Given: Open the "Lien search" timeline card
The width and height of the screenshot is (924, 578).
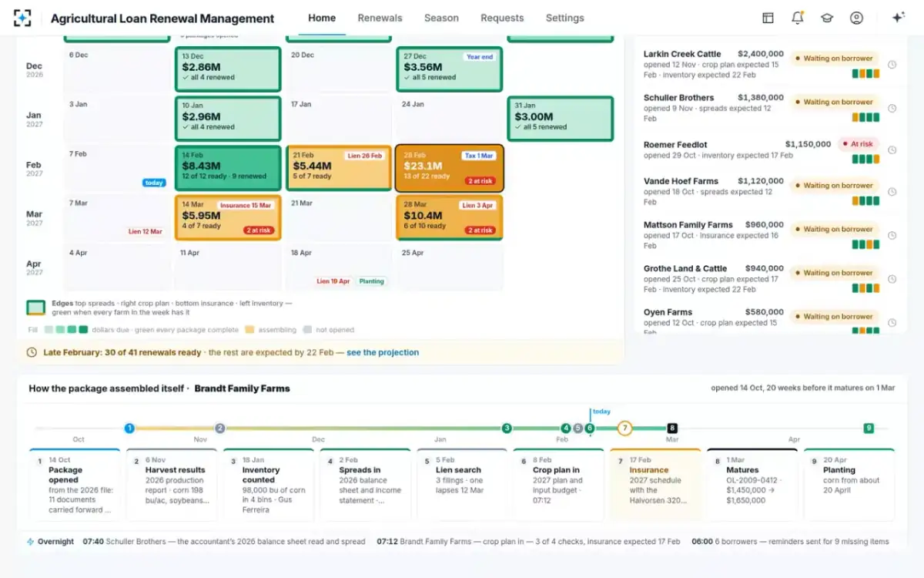Looking at the screenshot, I should point(462,485).
